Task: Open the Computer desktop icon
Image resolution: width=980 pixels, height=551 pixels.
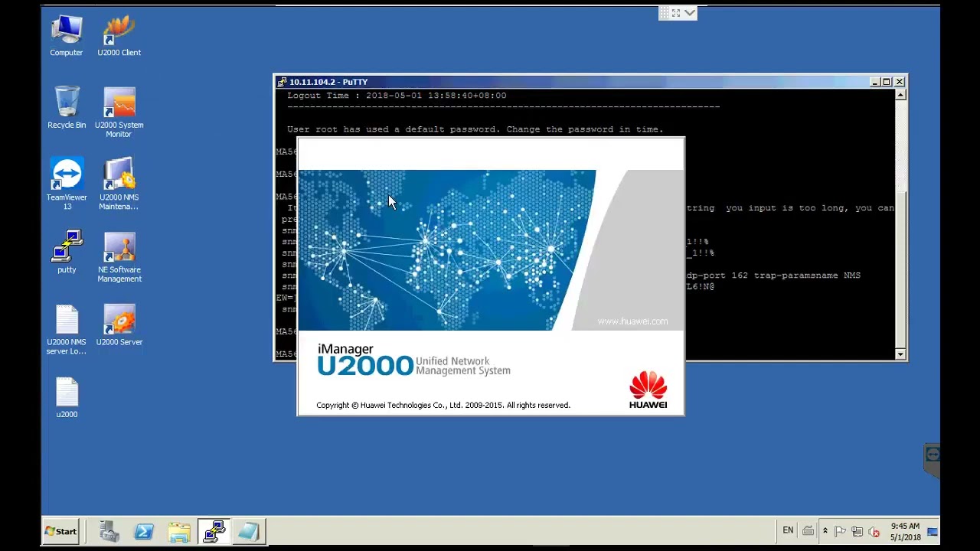Action: (x=67, y=36)
